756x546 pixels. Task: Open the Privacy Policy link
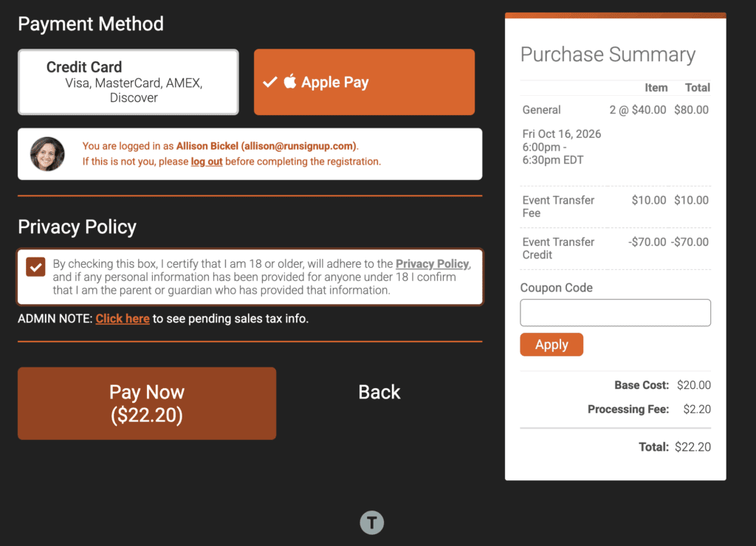[x=432, y=264]
